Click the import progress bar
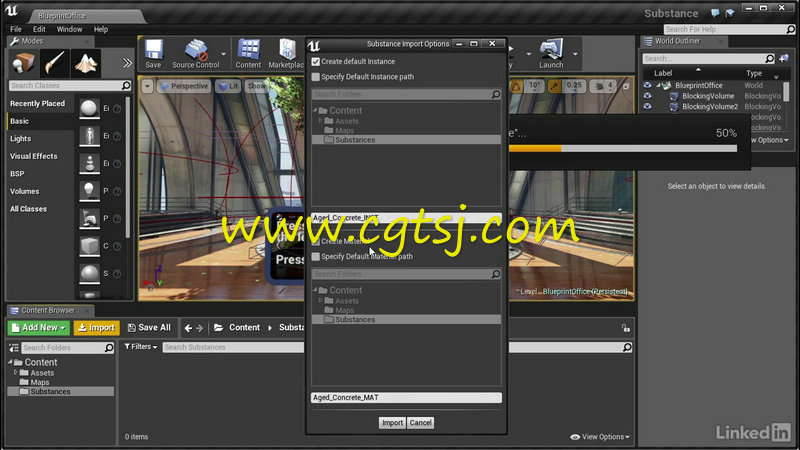This screenshot has height=450, width=800. (623, 148)
